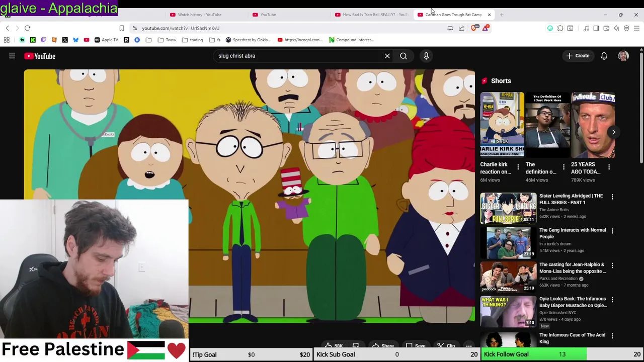Click the Brave Shields lion icon
The height and width of the screenshot is (362, 644).
(x=474, y=28)
